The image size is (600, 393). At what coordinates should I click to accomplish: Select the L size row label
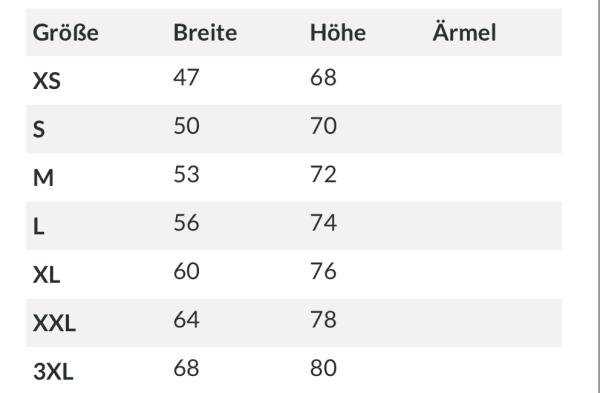pyautogui.click(x=39, y=226)
